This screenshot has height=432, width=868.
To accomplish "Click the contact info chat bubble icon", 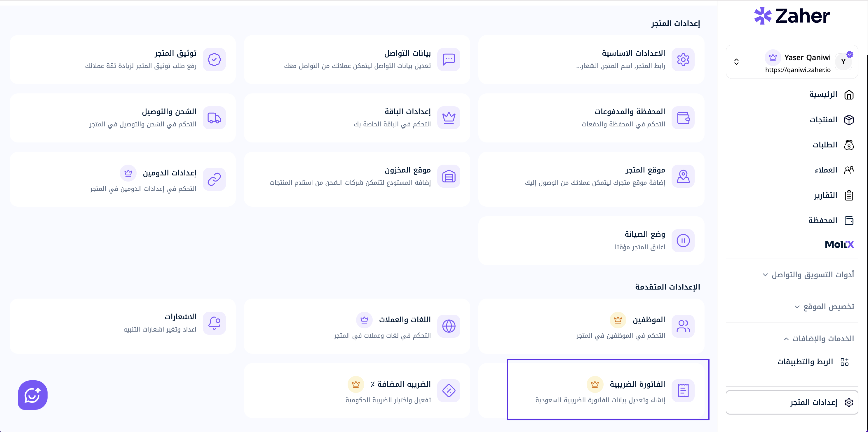I will (449, 60).
